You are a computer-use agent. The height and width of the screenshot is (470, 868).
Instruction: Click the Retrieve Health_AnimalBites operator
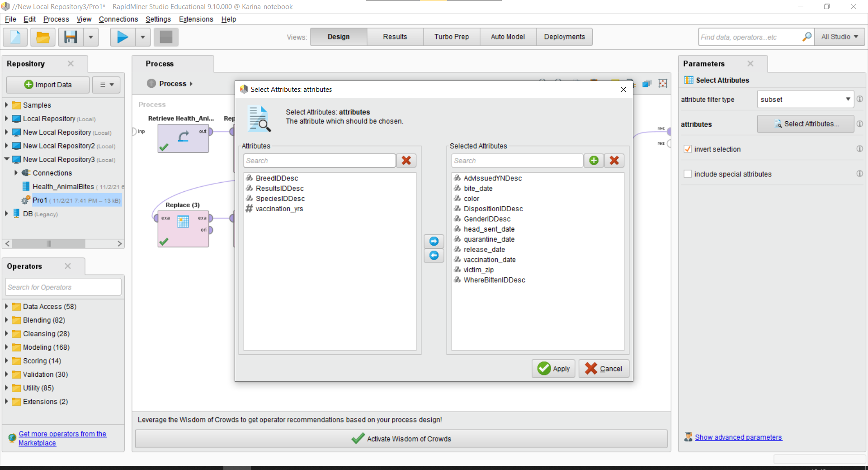pyautogui.click(x=183, y=138)
